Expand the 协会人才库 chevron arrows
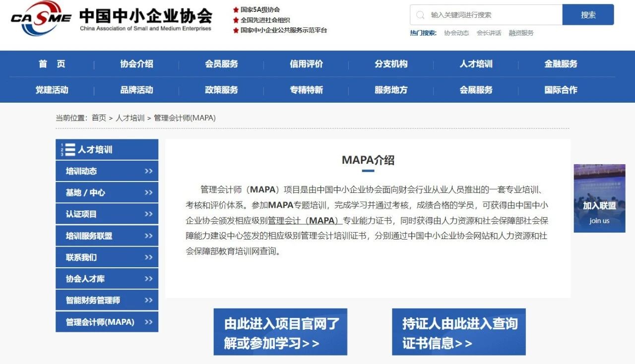Image resolution: width=635 pixels, height=364 pixels. [x=148, y=279]
